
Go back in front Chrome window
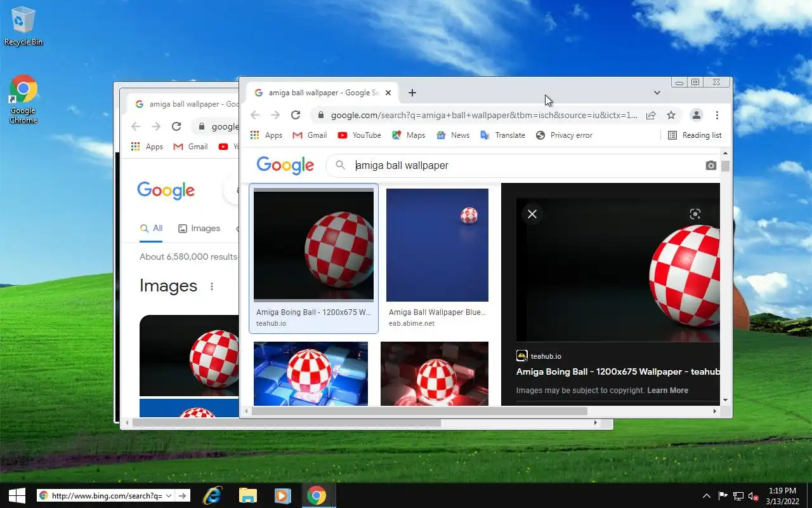[x=255, y=115]
